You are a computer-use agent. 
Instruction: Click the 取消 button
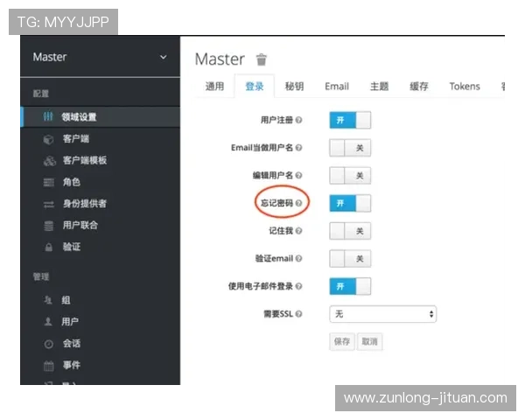click(369, 341)
